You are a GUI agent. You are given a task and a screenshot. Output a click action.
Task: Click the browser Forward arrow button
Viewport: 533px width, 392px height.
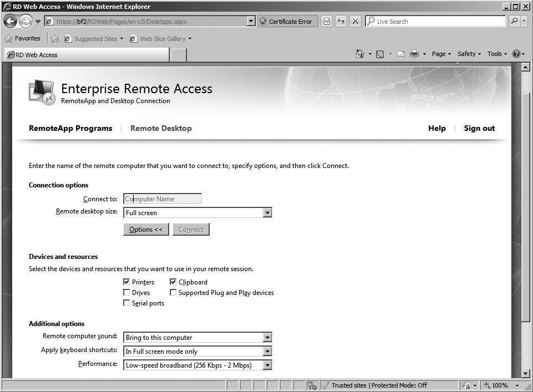click(x=26, y=22)
